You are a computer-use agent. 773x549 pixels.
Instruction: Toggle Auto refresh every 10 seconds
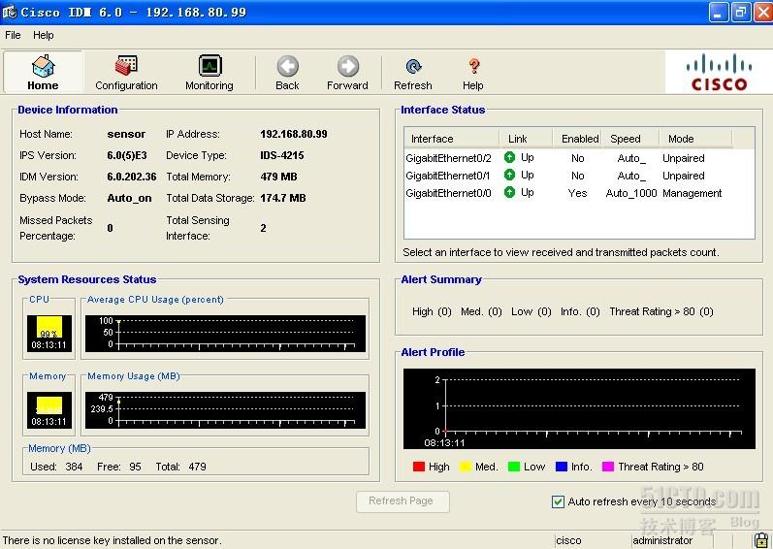tap(558, 502)
